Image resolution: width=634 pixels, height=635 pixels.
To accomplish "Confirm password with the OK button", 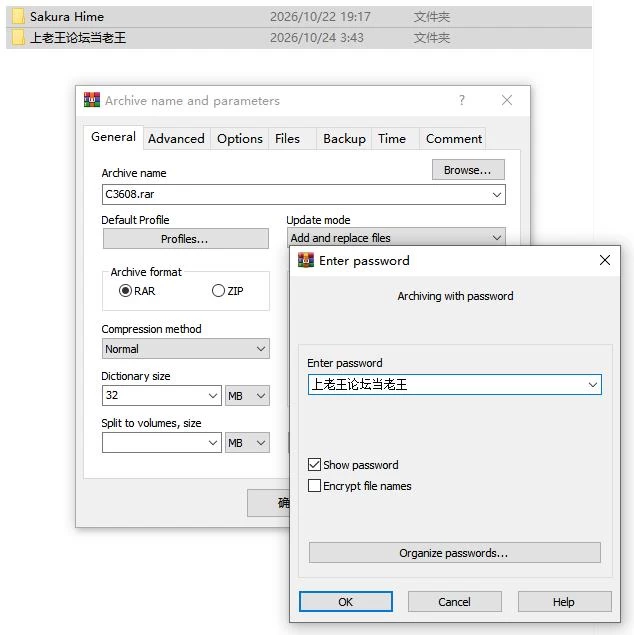I will point(346,602).
